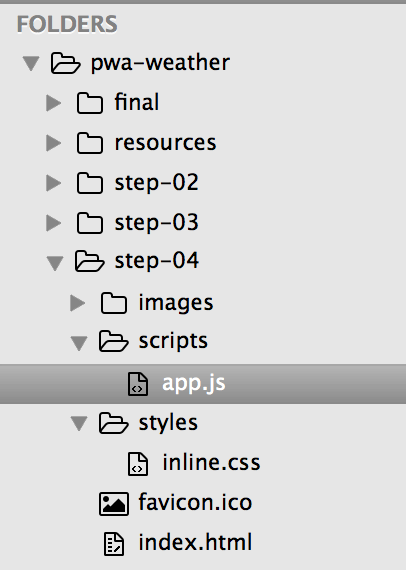Collapse the pwa-weather root folder arrow
This screenshot has height=570, width=406.
click(x=31, y=63)
